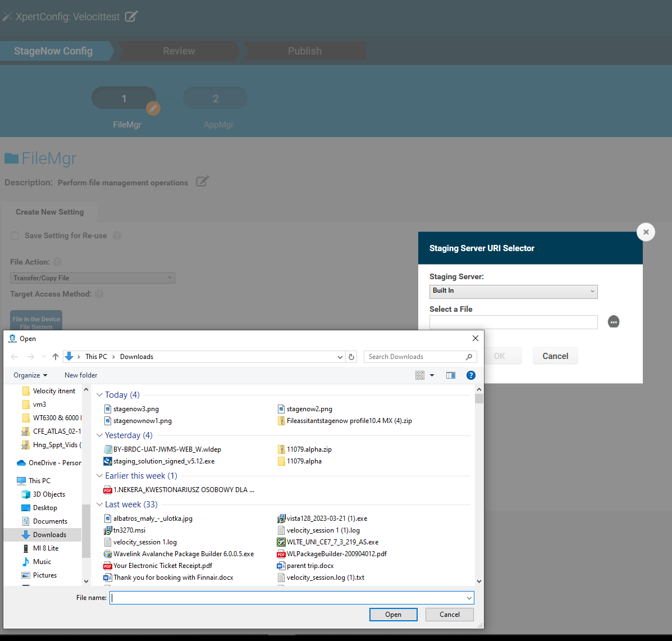Click the refresh icon next to the address bar
The width and height of the screenshot is (672, 641).
click(x=352, y=356)
